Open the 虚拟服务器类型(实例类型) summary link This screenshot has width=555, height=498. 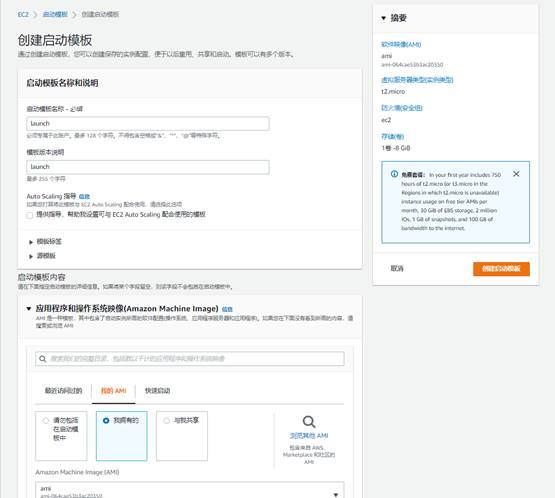click(417, 80)
